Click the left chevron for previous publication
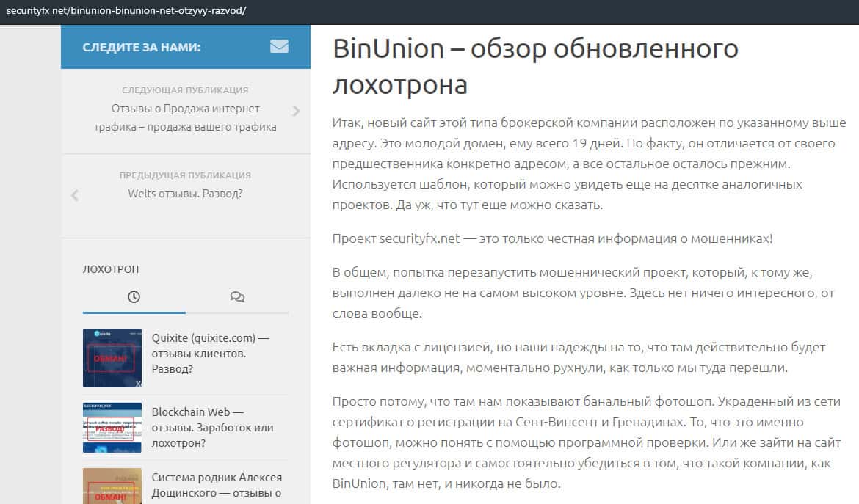Image resolution: width=859 pixels, height=504 pixels. [x=75, y=196]
